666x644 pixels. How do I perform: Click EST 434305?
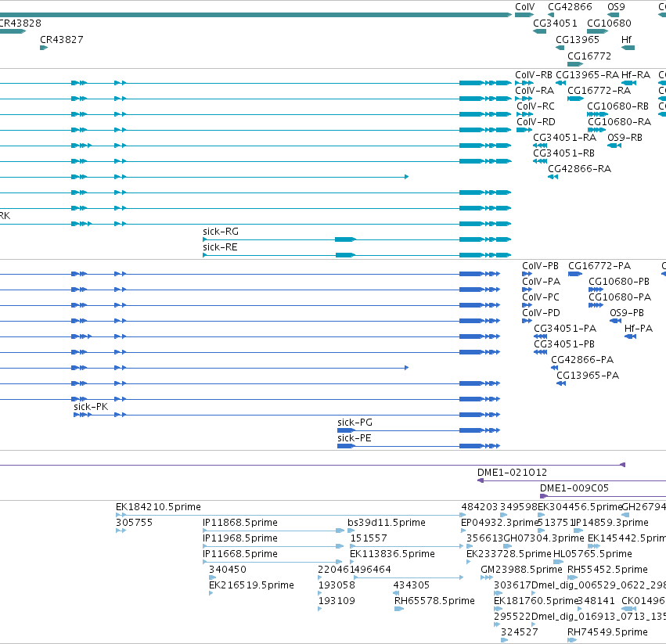click(x=411, y=585)
